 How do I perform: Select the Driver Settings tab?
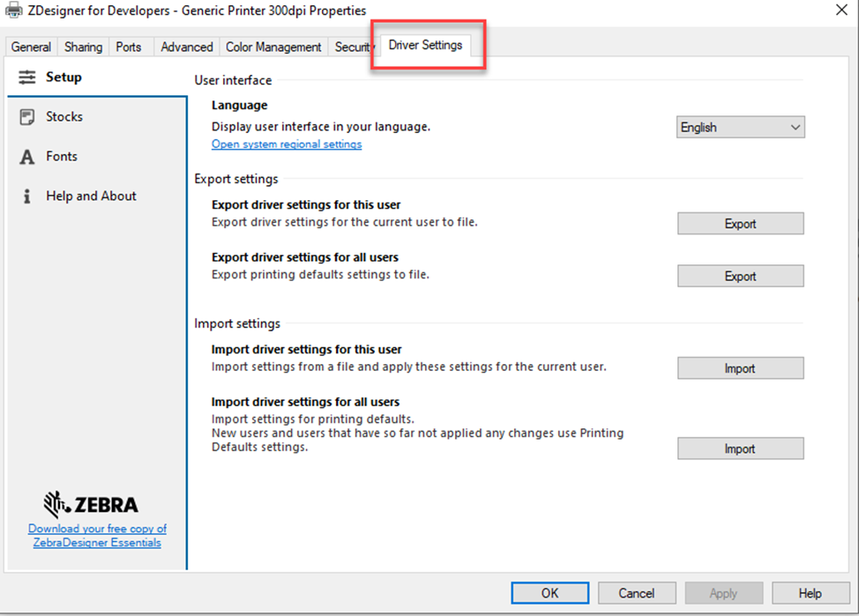click(x=425, y=45)
